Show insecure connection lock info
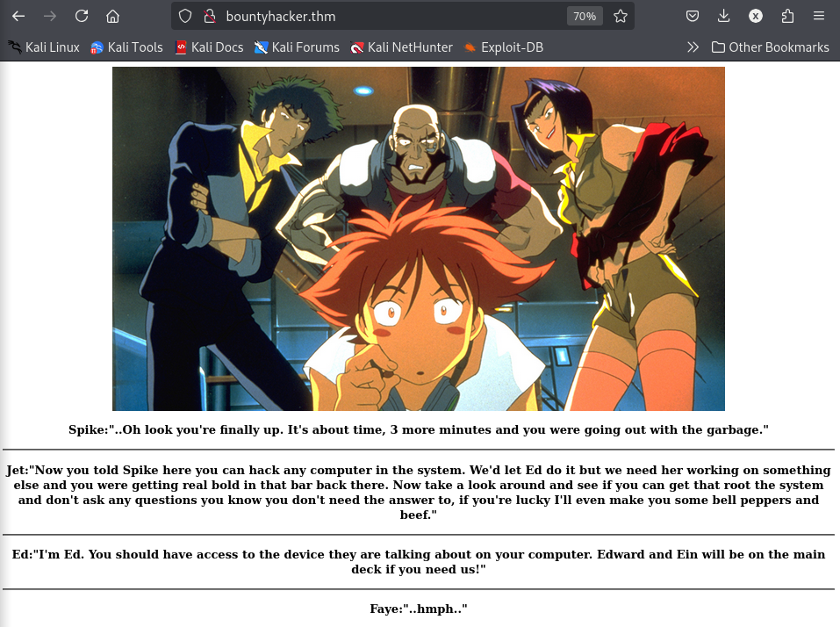The height and width of the screenshot is (627, 840). 210,16
